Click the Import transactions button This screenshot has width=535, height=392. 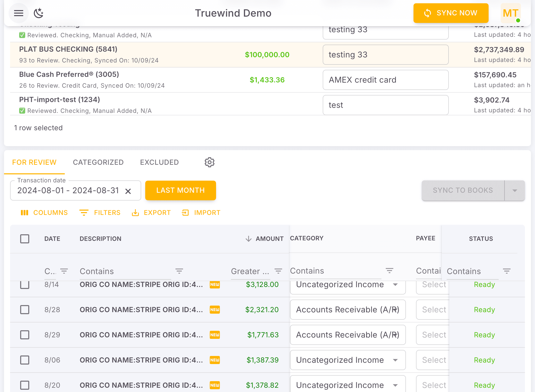click(201, 213)
